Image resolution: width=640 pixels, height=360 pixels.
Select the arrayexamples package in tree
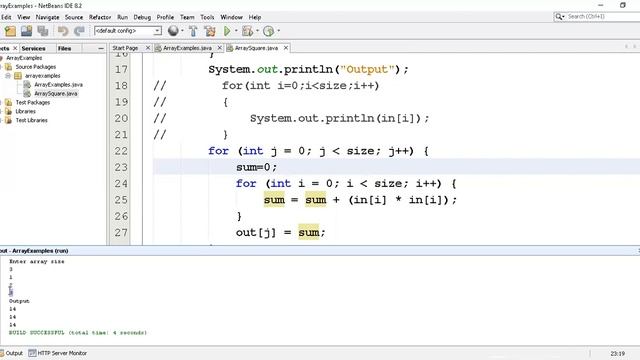tap(42, 76)
